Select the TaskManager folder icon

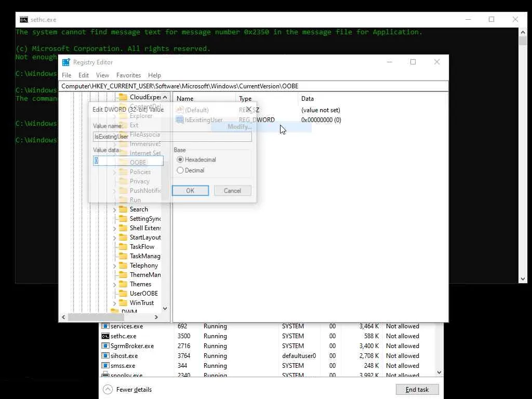(x=123, y=256)
